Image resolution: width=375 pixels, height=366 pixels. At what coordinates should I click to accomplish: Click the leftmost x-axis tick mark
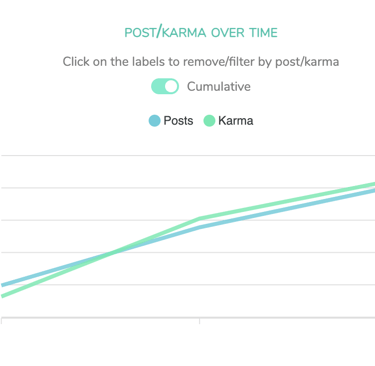[2, 321]
